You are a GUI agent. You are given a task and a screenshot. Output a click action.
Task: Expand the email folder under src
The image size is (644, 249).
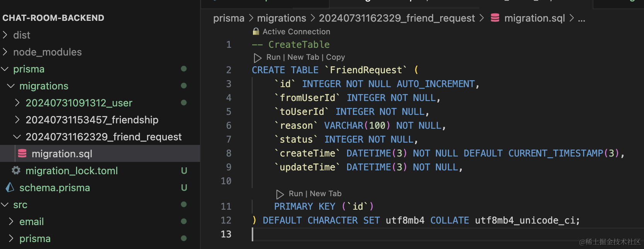[x=12, y=222]
